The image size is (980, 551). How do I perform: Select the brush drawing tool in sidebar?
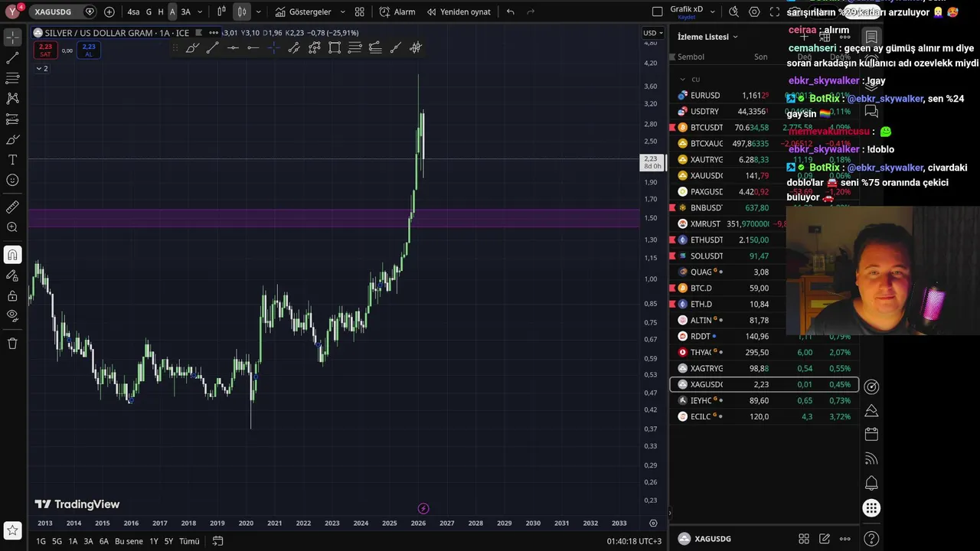(x=12, y=140)
